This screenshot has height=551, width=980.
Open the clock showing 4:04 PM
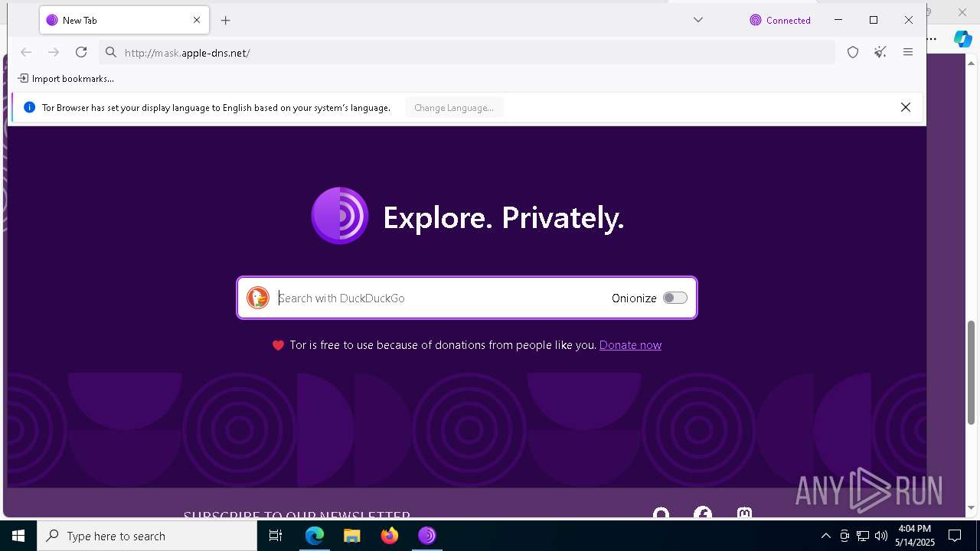coord(915,536)
